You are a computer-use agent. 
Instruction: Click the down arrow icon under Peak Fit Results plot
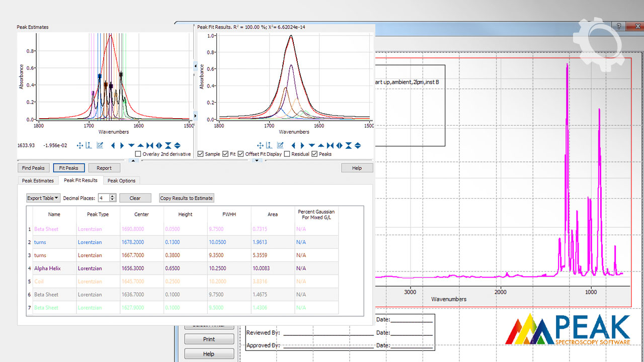click(x=312, y=146)
